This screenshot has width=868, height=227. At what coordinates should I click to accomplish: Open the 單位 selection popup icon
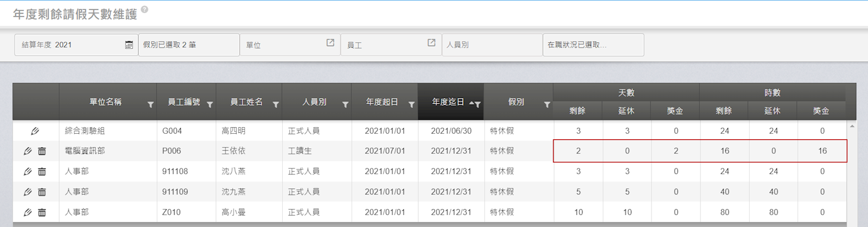coord(330,43)
